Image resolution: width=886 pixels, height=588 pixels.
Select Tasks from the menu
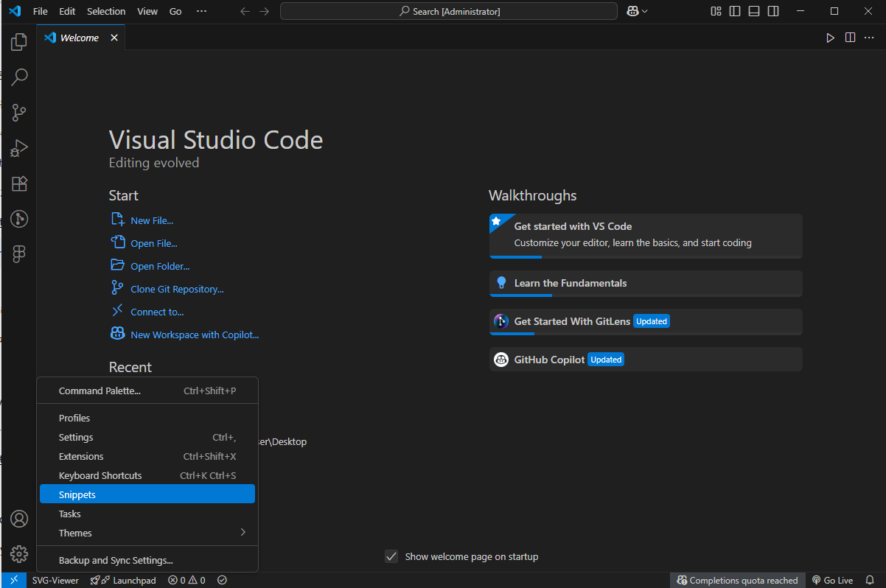[147, 514]
